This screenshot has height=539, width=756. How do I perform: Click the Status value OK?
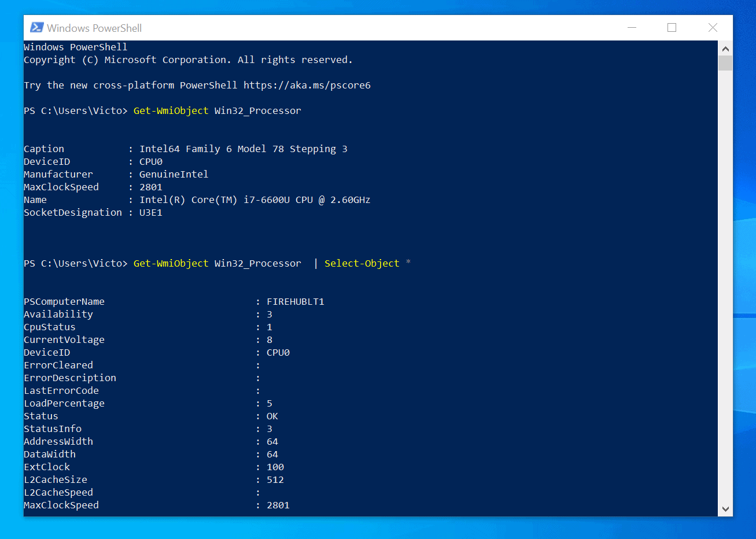[x=272, y=416]
